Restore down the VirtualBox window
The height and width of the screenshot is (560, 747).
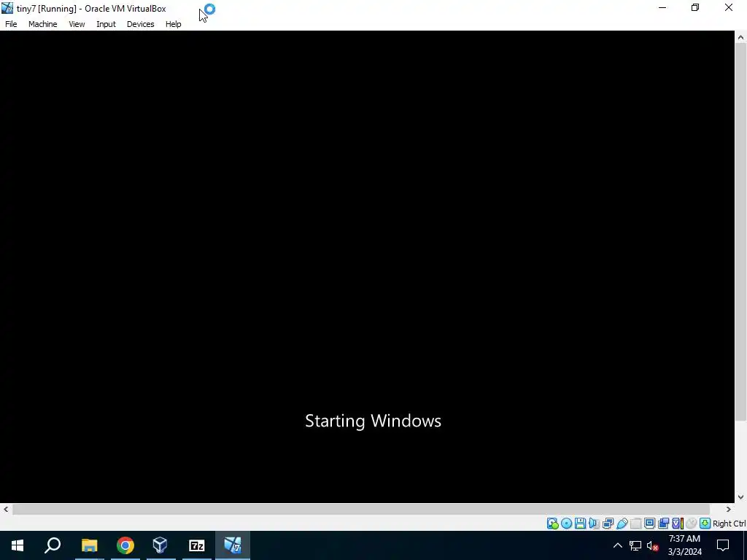pos(695,8)
